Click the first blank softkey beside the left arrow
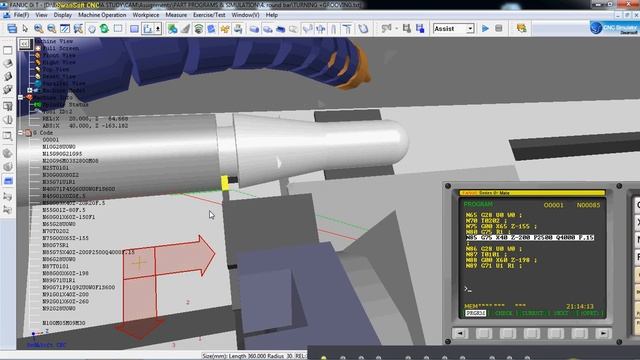The image size is (640, 360). (x=484, y=333)
